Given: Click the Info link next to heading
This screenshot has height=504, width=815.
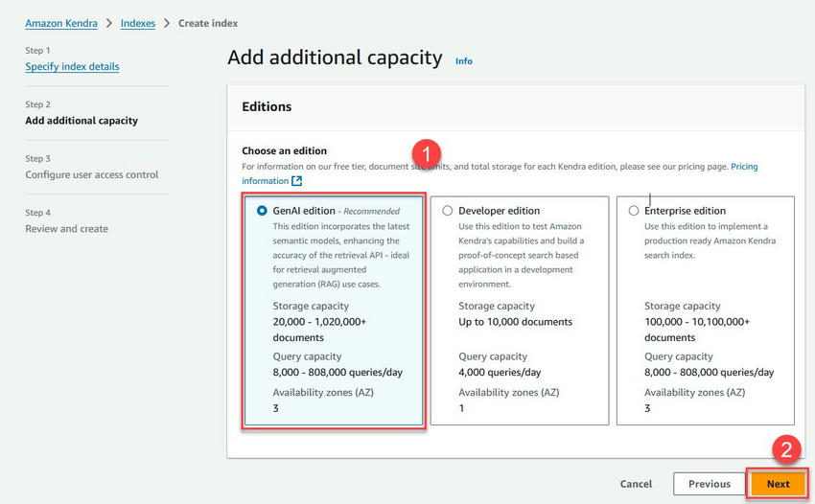Looking at the screenshot, I should click(464, 61).
